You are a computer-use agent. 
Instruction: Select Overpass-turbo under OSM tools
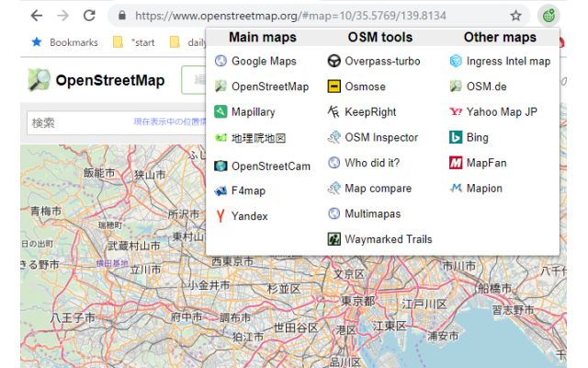coord(382,61)
